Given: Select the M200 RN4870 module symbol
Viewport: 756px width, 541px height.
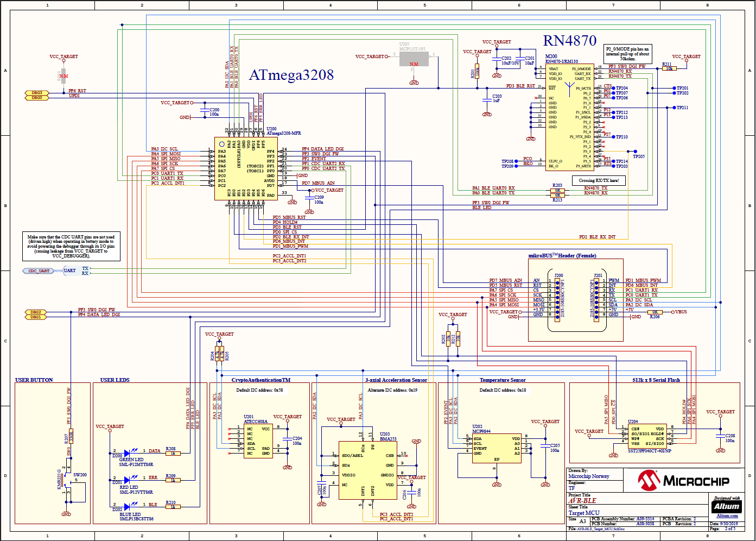Looking at the screenshot, I should pos(569,117).
